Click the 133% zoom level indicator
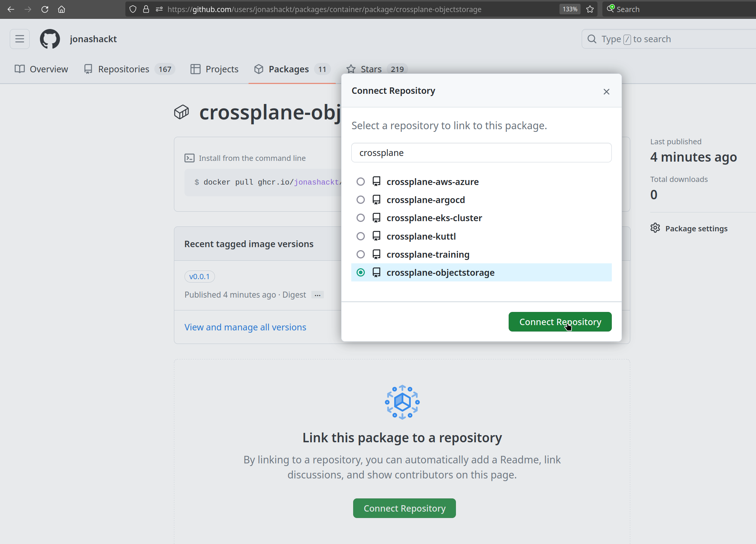 [x=570, y=9]
